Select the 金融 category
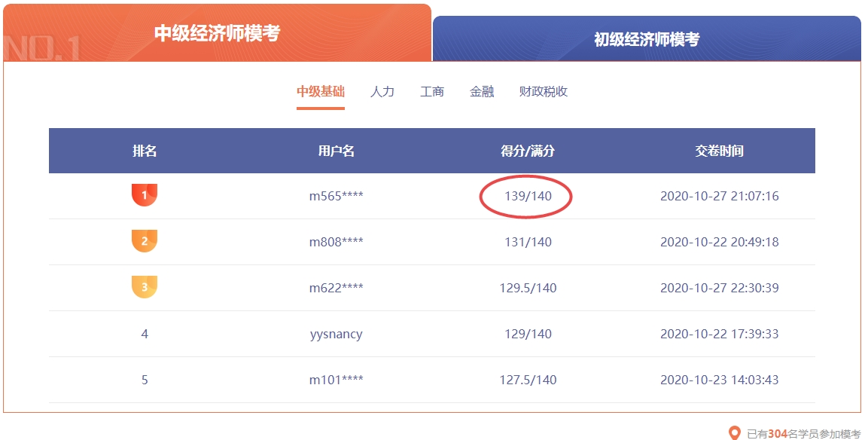 tap(482, 91)
